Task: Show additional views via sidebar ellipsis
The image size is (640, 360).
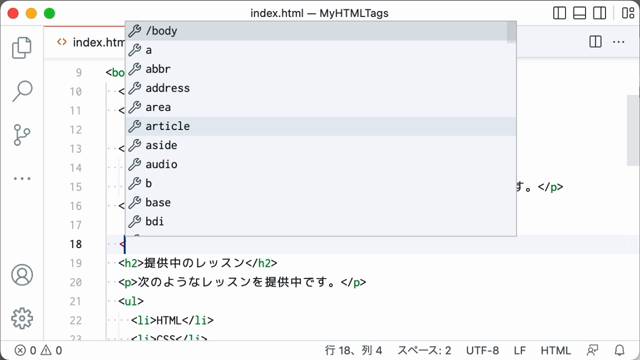Action: pyautogui.click(x=22, y=178)
